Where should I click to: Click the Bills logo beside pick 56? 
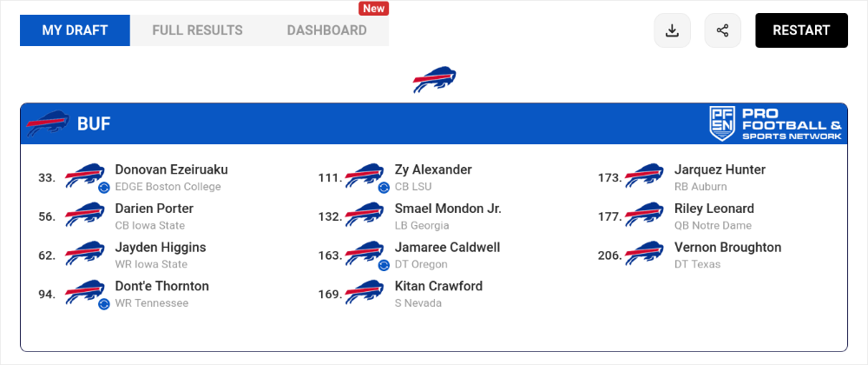click(x=85, y=215)
